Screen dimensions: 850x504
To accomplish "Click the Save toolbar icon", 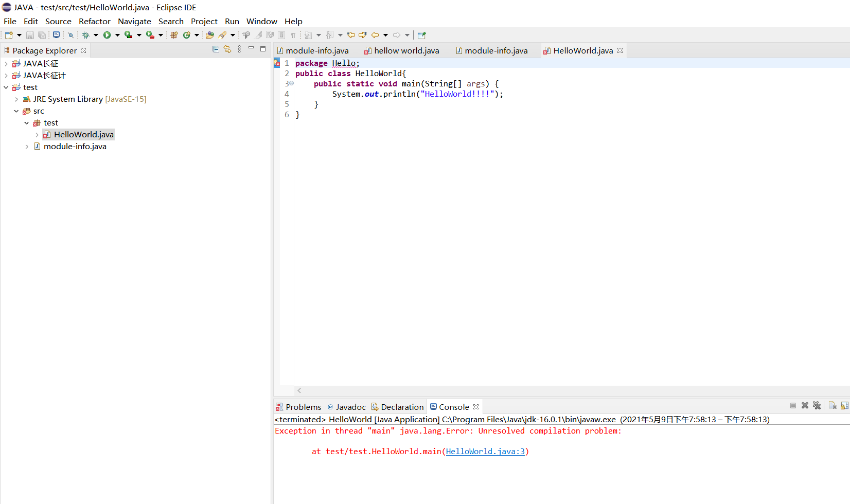I will pos(30,35).
